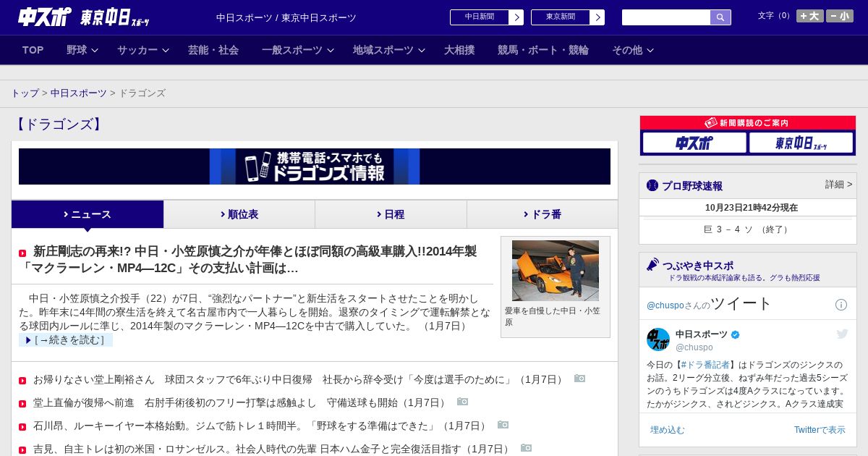Select the ニュース tab
Screen dimensions: 868x456
(88, 214)
